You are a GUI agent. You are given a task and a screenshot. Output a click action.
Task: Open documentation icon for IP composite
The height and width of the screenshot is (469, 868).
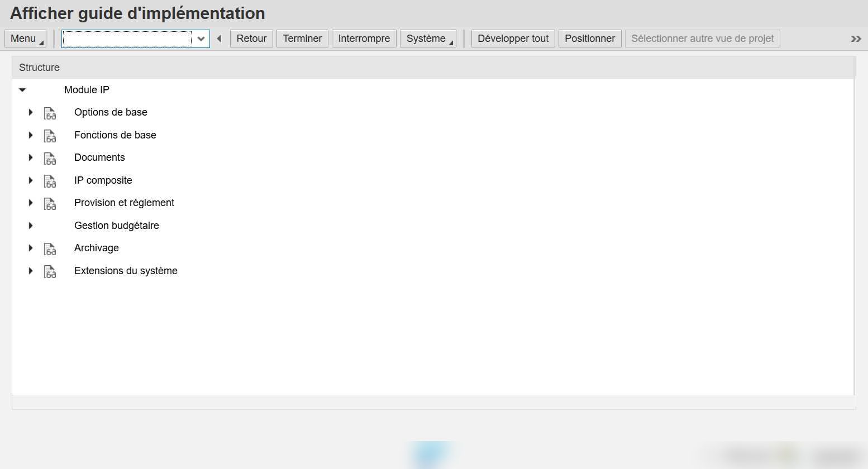pos(50,181)
